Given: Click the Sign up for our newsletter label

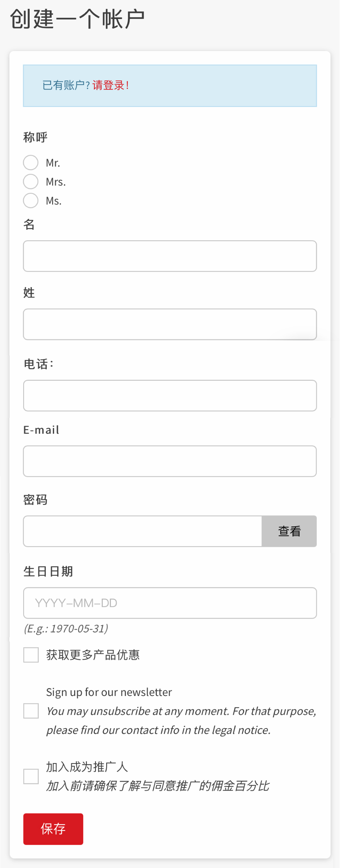Looking at the screenshot, I should pos(109,692).
